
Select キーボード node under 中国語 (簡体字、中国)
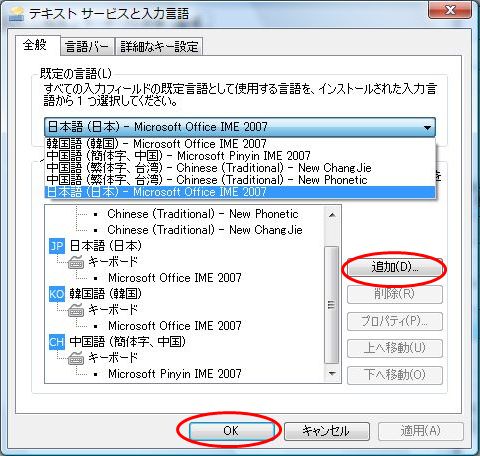(x=113, y=358)
